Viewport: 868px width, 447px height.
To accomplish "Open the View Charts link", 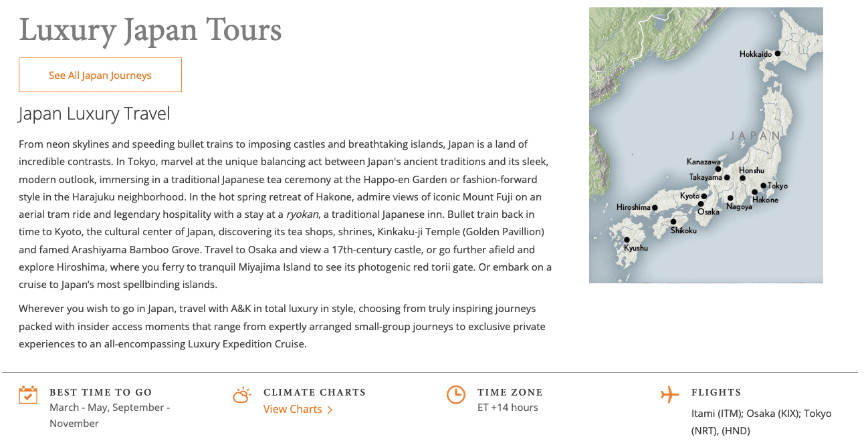I will (293, 409).
